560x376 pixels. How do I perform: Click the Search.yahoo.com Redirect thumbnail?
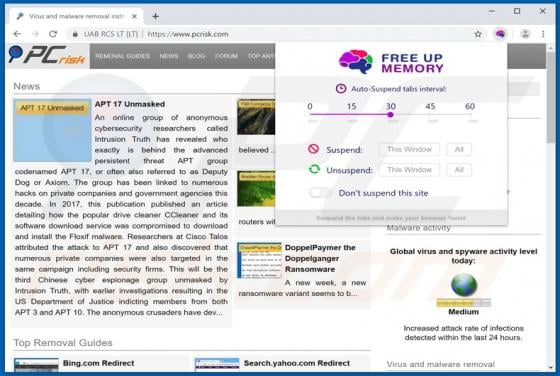(217, 365)
